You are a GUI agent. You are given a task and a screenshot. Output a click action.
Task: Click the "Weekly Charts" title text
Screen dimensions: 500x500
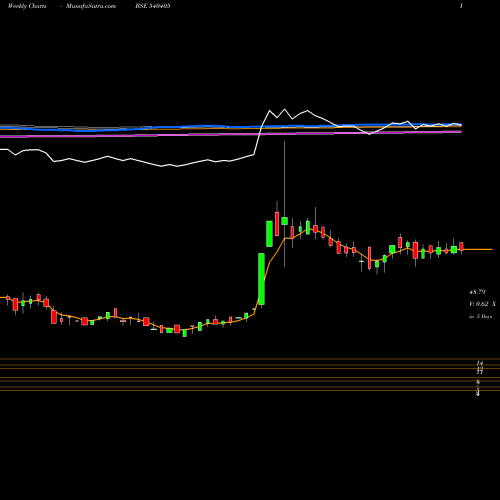[x=27, y=6]
